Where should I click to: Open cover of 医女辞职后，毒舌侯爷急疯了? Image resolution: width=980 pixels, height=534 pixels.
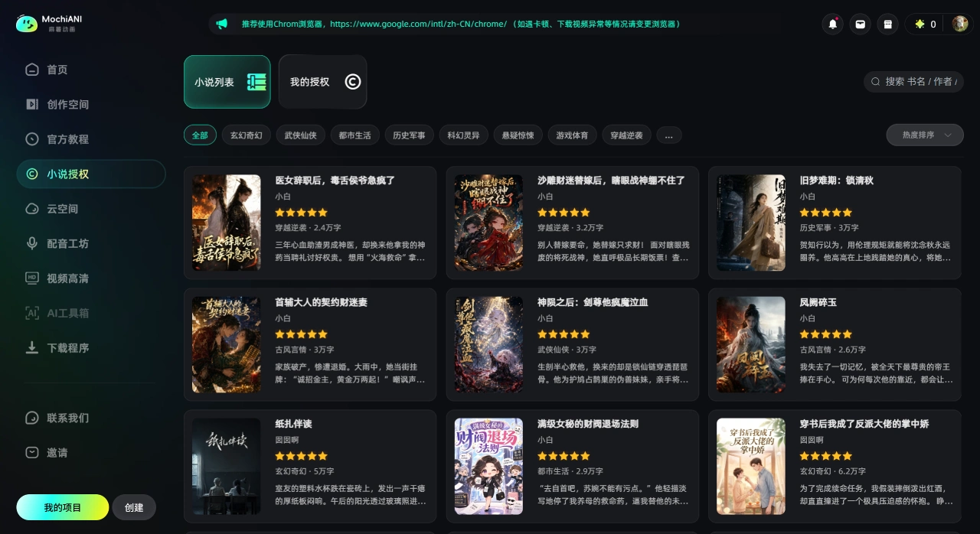coord(227,223)
